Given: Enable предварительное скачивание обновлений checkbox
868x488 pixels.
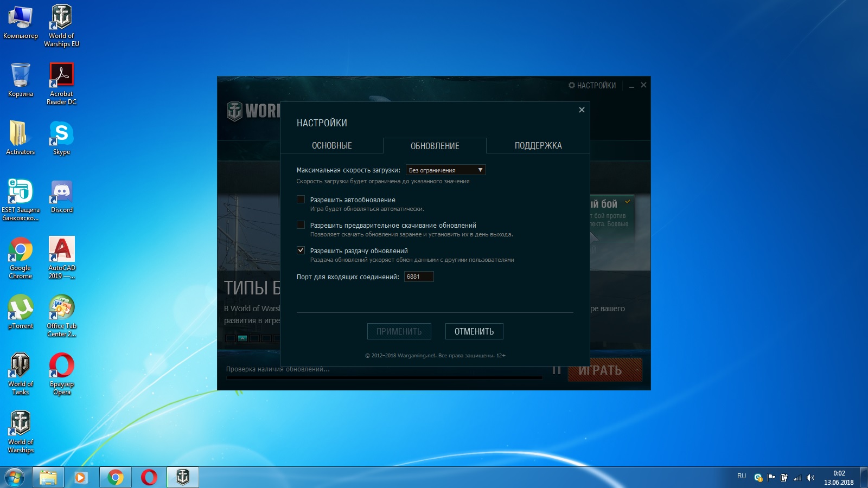Looking at the screenshot, I should click(x=301, y=225).
